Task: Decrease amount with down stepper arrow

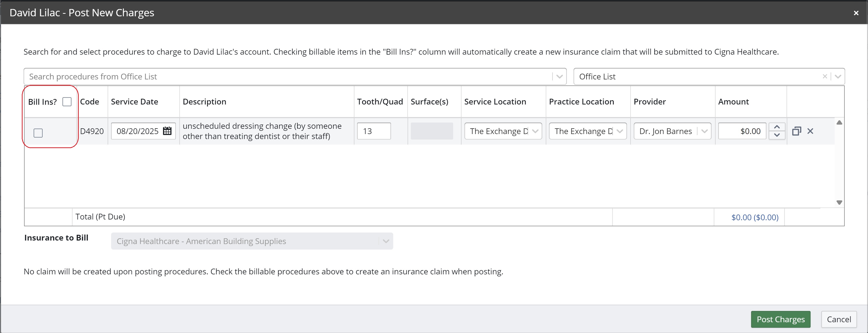Action: click(777, 135)
